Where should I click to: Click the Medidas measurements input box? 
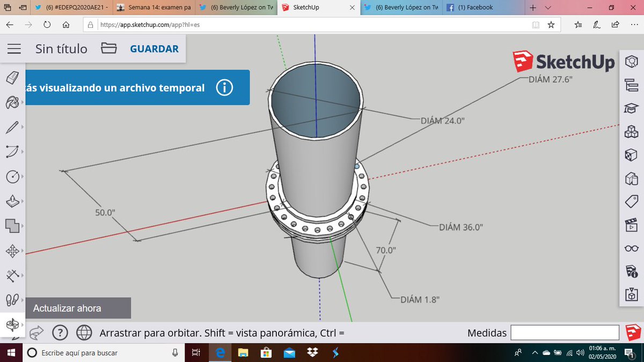[565, 333]
